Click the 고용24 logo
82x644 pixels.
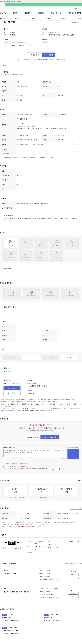pos(3,13)
